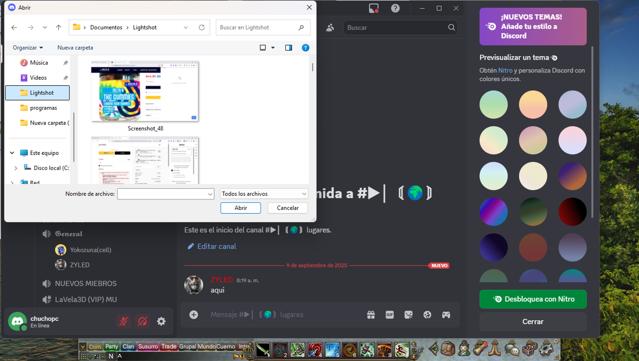The height and width of the screenshot is (361, 639).
Task: Open the emoji picker icon
Action: click(427, 315)
